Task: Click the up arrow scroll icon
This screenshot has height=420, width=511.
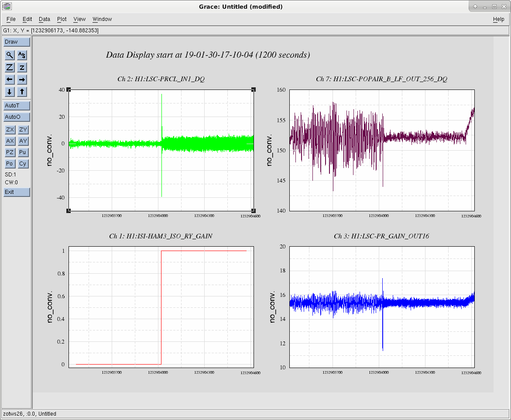Action: [22, 92]
